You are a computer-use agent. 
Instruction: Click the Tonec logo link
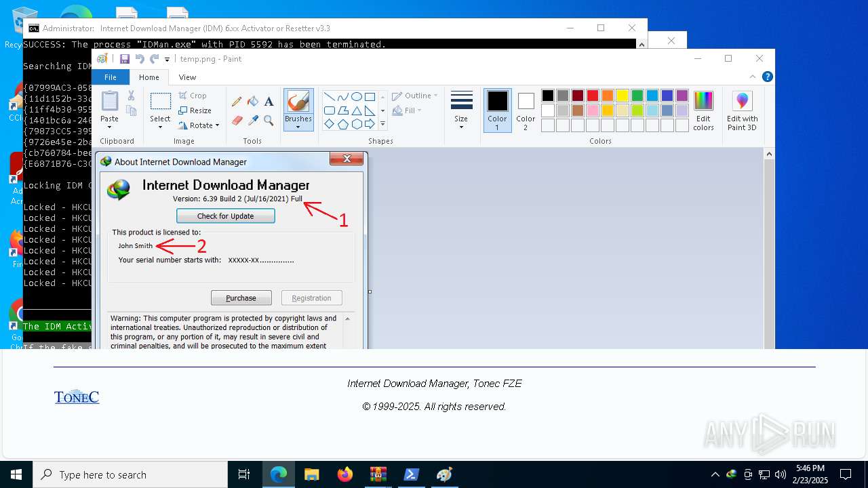(77, 396)
